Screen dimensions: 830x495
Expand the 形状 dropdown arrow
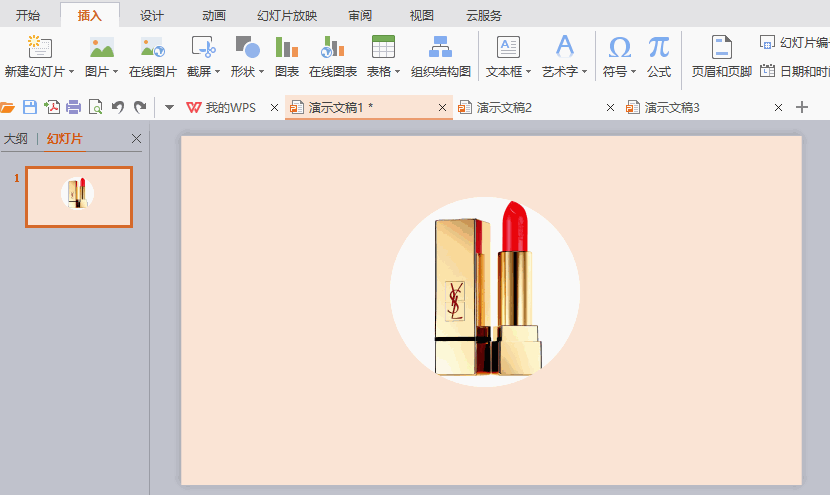(x=261, y=71)
